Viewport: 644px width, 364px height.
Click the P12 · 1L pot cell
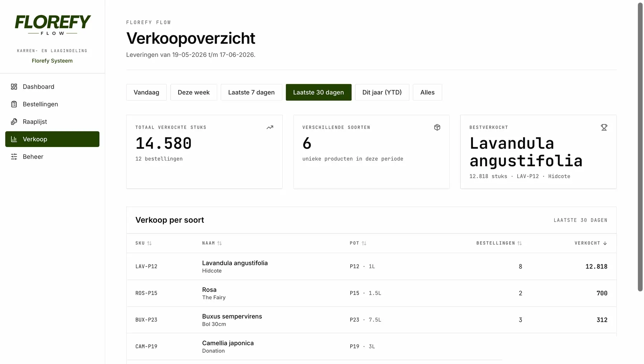362,266
